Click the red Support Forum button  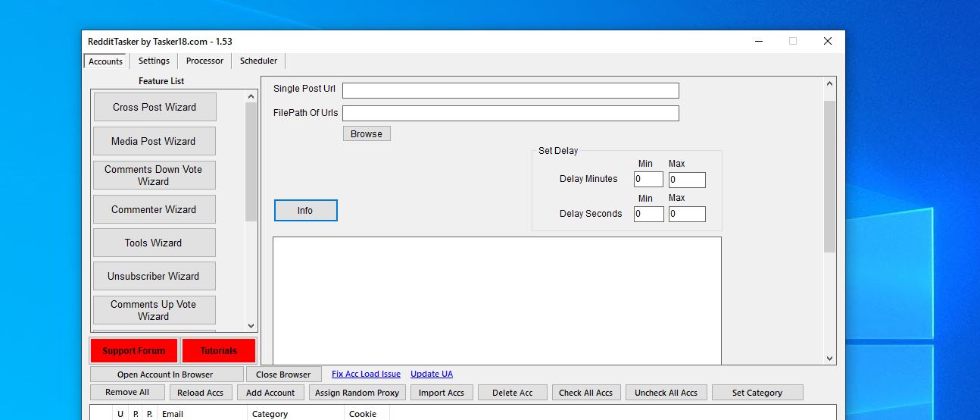coord(134,351)
